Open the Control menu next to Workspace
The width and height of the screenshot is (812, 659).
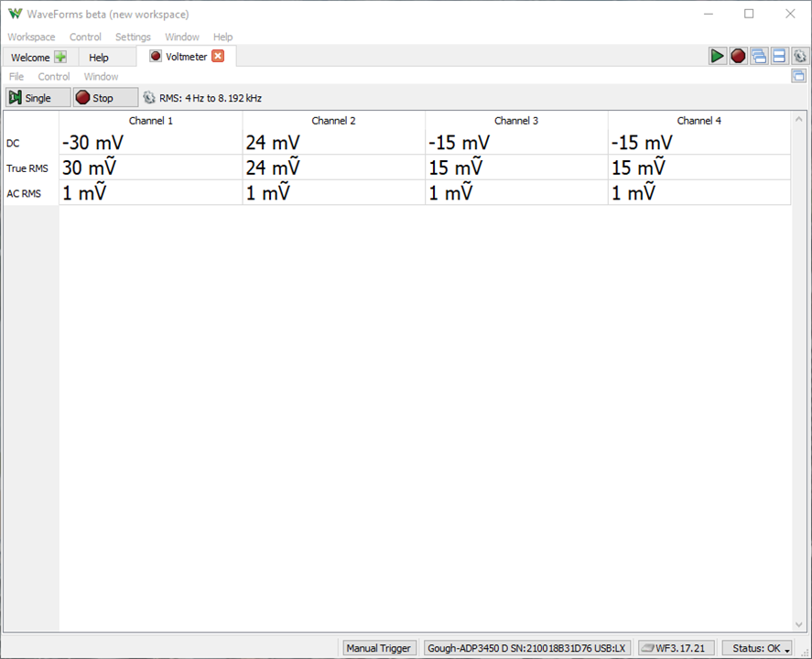(x=85, y=37)
